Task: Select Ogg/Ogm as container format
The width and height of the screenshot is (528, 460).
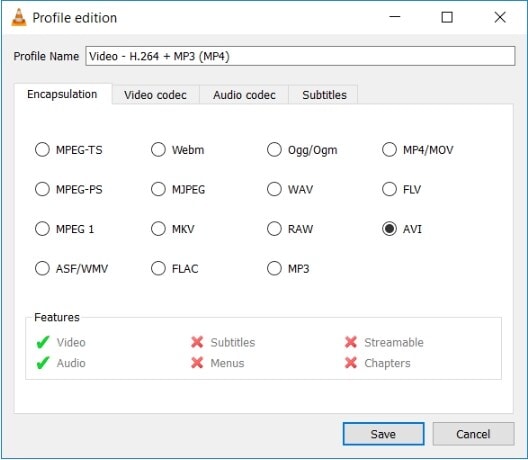Action: (x=302, y=150)
